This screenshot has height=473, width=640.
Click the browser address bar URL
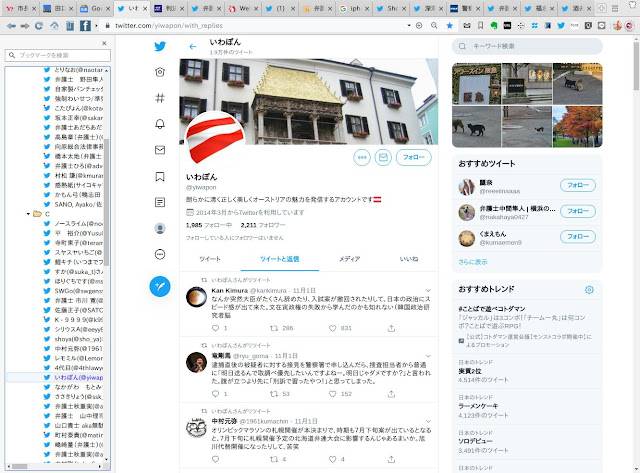[169, 25]
